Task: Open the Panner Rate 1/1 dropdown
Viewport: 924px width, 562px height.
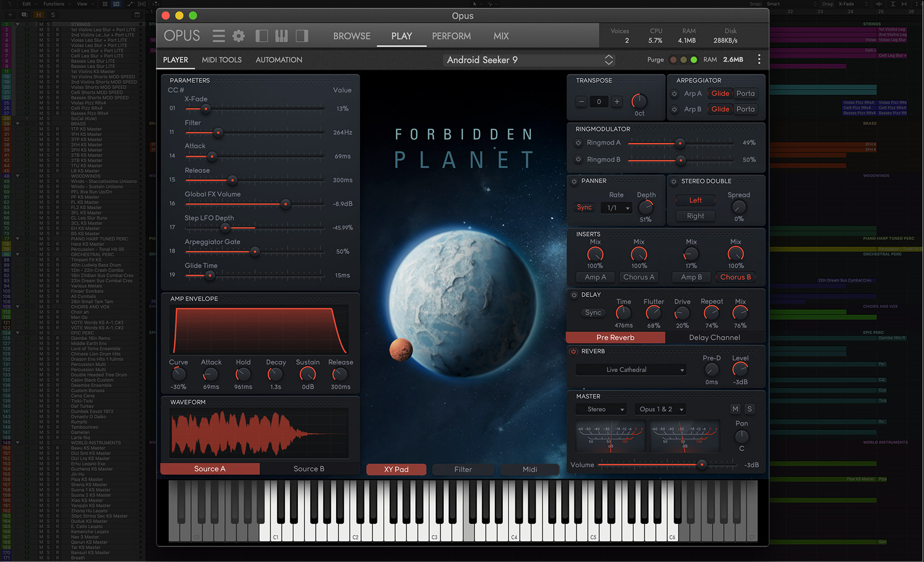Action: [x=617, y=208]
